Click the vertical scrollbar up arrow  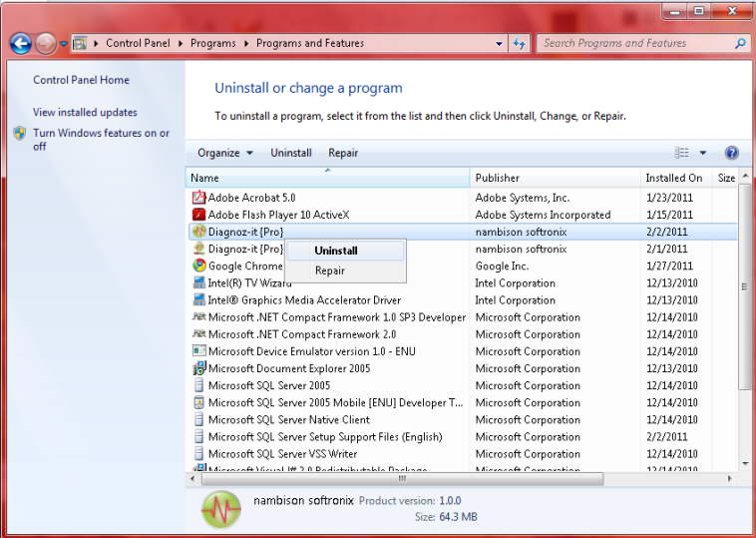[x=745, y=176]
